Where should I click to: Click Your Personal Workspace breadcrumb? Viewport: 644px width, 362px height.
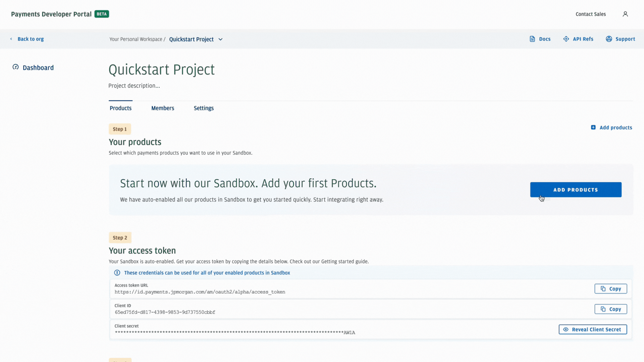point(136,39)
